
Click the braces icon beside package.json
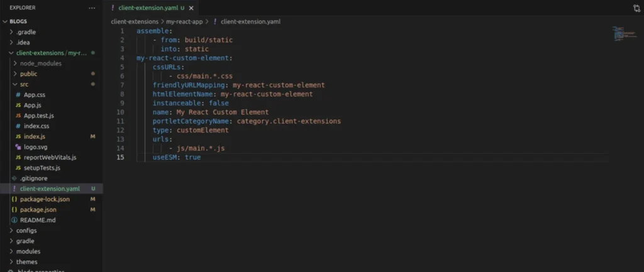coord(14,210)
